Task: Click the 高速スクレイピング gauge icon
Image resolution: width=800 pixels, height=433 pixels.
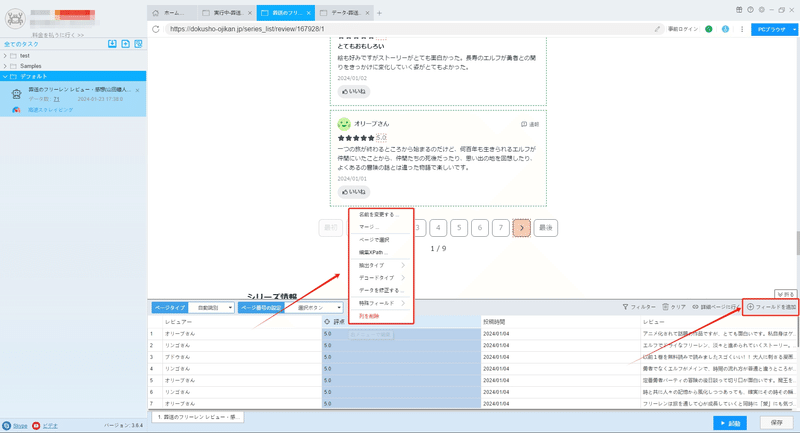Action: [16, 110]
